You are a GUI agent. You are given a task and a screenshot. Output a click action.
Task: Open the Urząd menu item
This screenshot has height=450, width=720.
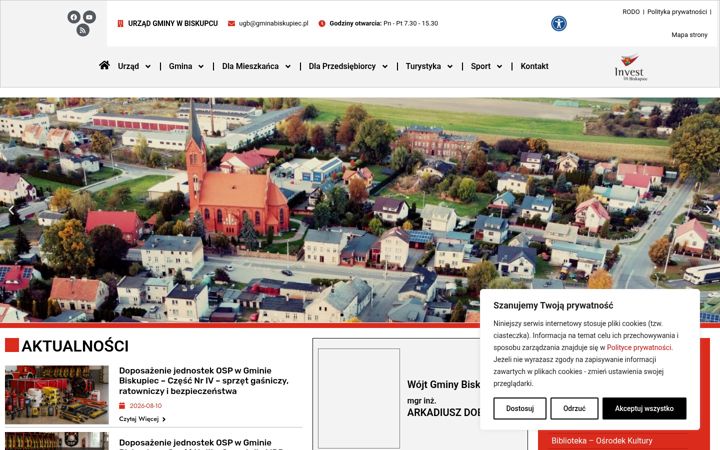(128, 66)
